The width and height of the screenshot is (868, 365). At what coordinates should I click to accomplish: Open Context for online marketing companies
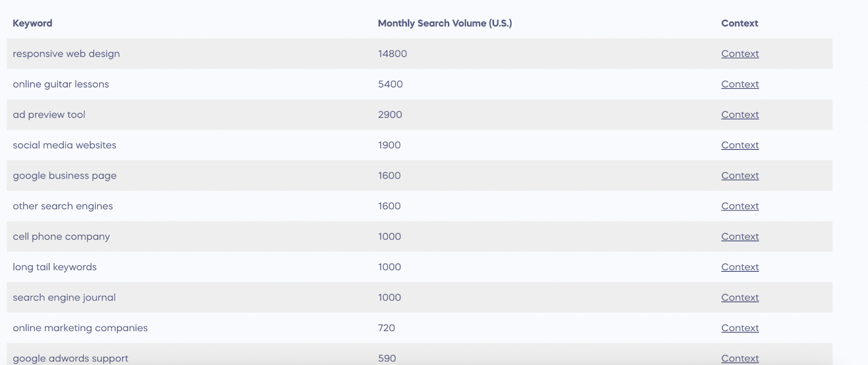click(x=739, y=328)
